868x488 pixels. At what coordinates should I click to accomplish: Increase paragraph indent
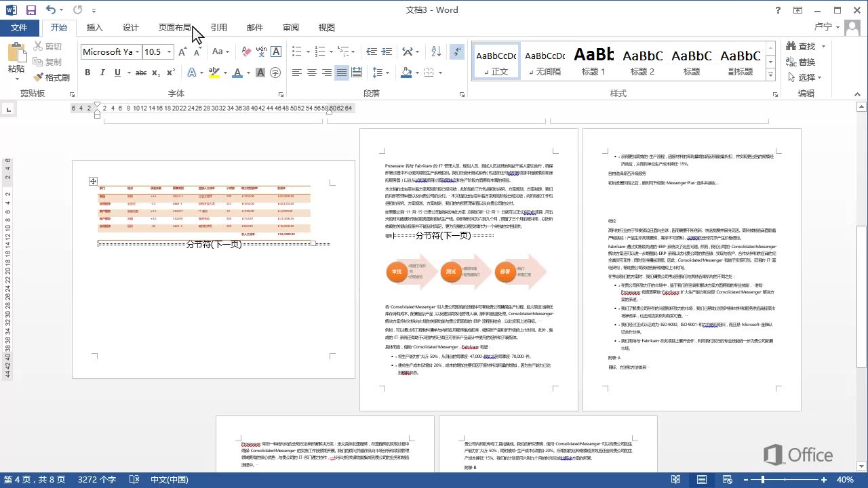(x=387, y=52)
